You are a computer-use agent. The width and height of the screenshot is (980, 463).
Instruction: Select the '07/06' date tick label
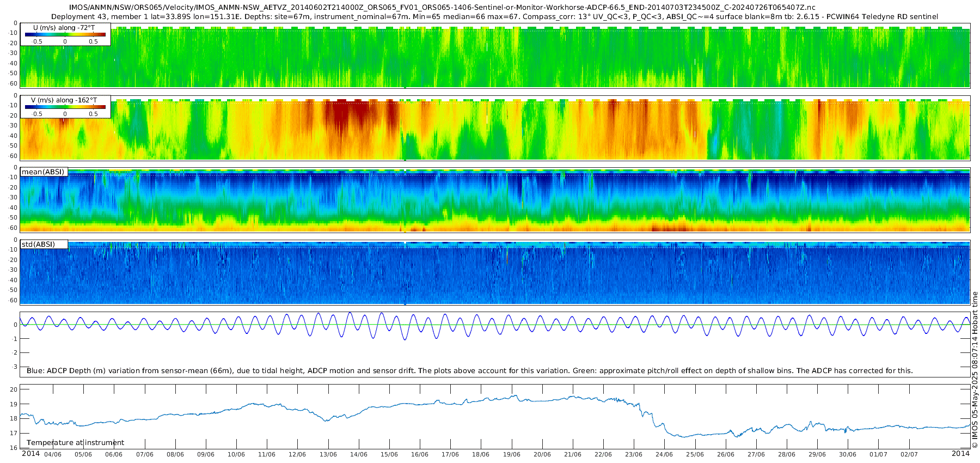145,454
